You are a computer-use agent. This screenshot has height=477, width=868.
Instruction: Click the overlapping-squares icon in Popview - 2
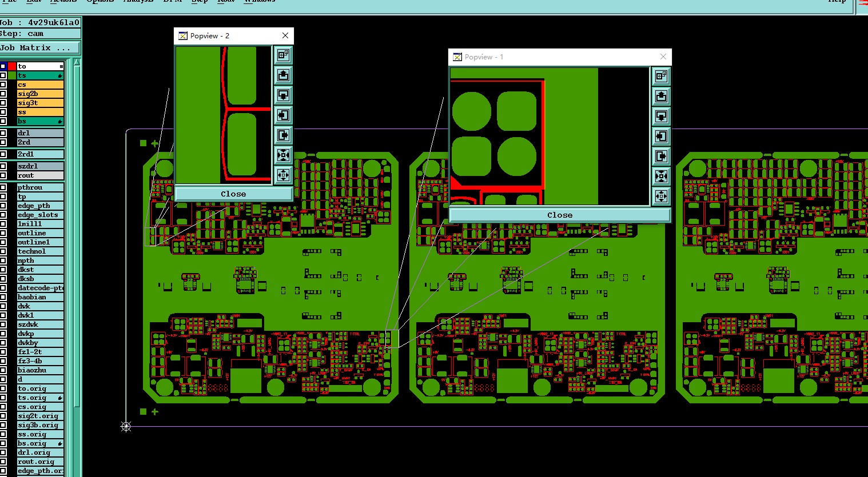[284, 55]
